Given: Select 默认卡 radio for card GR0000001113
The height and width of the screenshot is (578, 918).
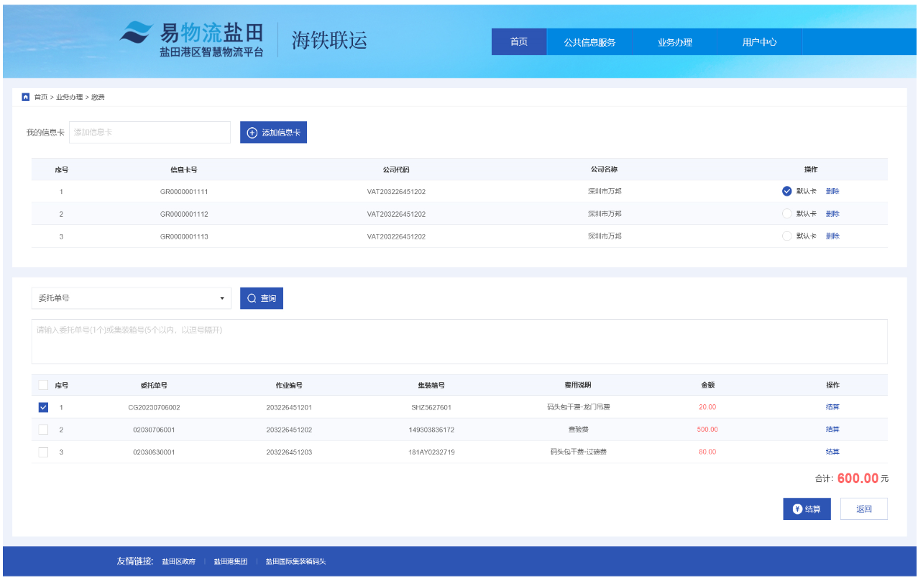Looking at the screenshot, I should 786,236.
